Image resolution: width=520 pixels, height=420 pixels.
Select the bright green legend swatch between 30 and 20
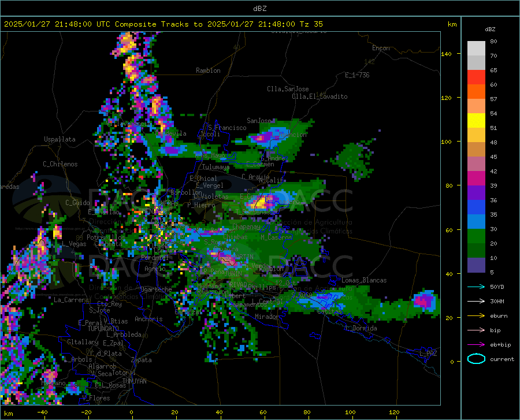tap(476, 236)
